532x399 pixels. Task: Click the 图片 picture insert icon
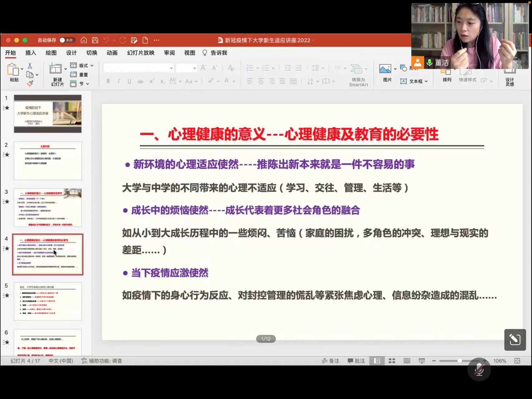[385, 69]
